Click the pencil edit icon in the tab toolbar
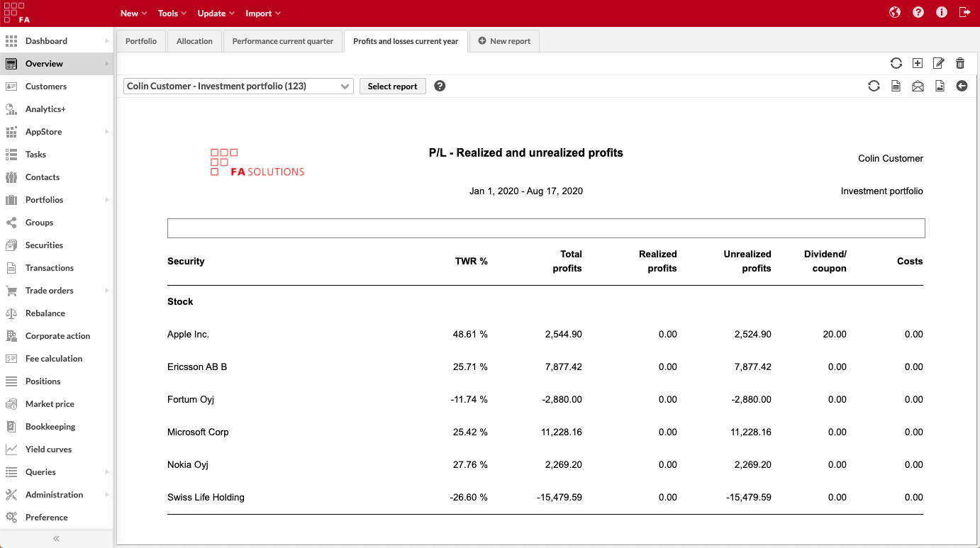 [939, 63]
